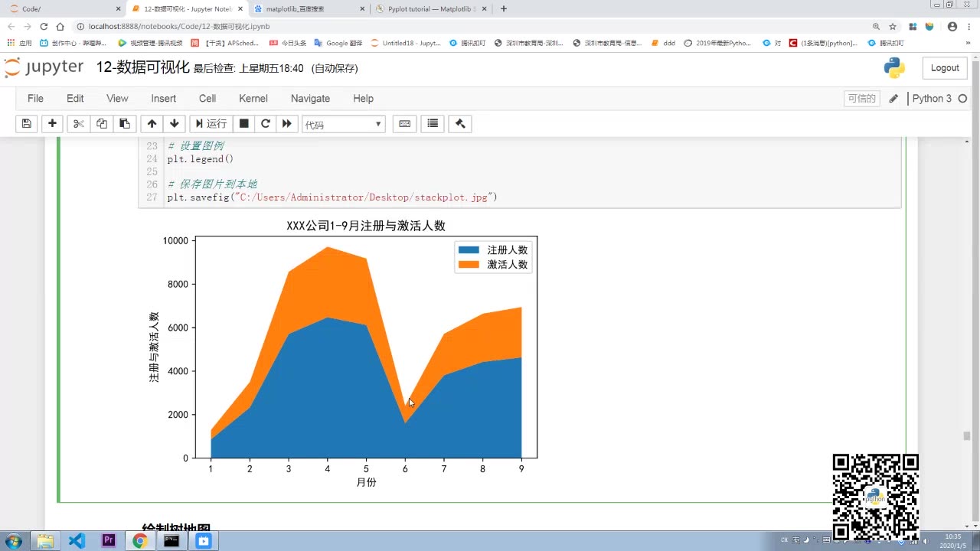Restart and run all with fast-forward icon
This screenshot has height=551, width=980.
(287, 124)
